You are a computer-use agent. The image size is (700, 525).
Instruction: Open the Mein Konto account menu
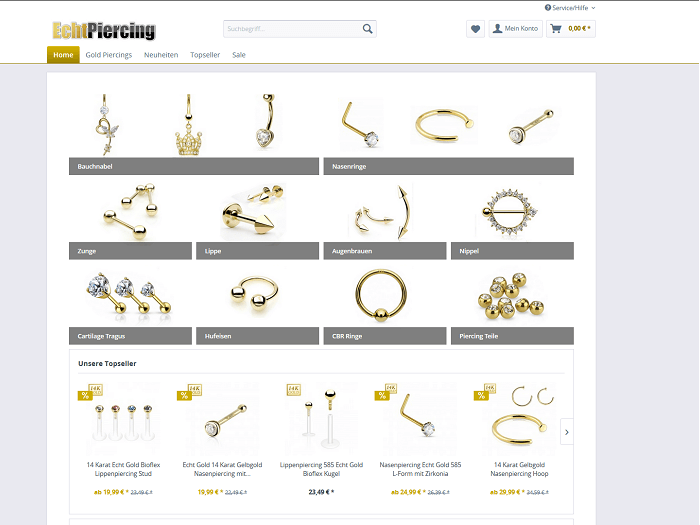pos(516,29)
